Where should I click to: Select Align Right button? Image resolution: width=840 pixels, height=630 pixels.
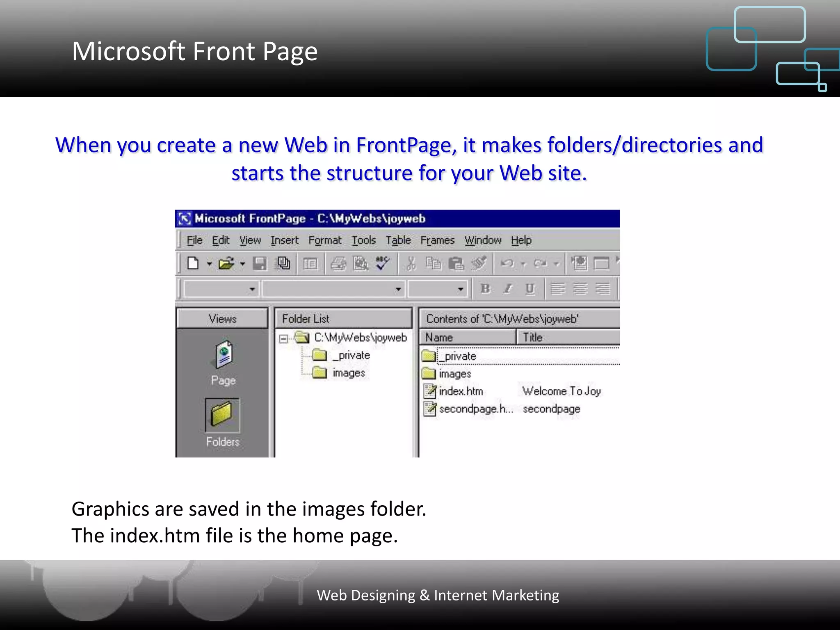[x=603, y=289]
